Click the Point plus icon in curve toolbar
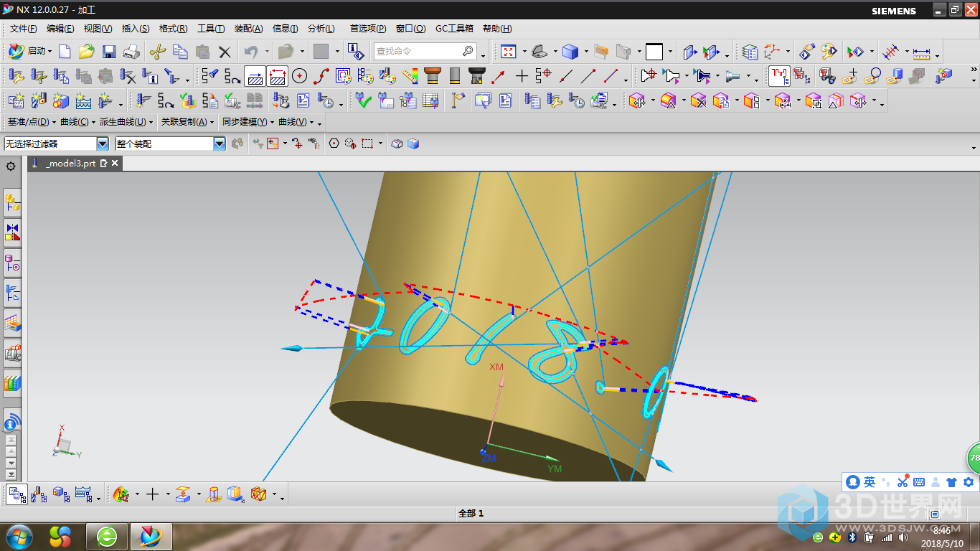The height and width of the screenshot is (551, 980). click(522, 75)
